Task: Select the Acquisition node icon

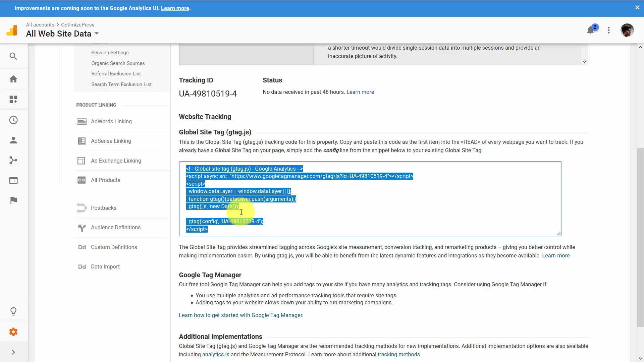Action: 13,160
